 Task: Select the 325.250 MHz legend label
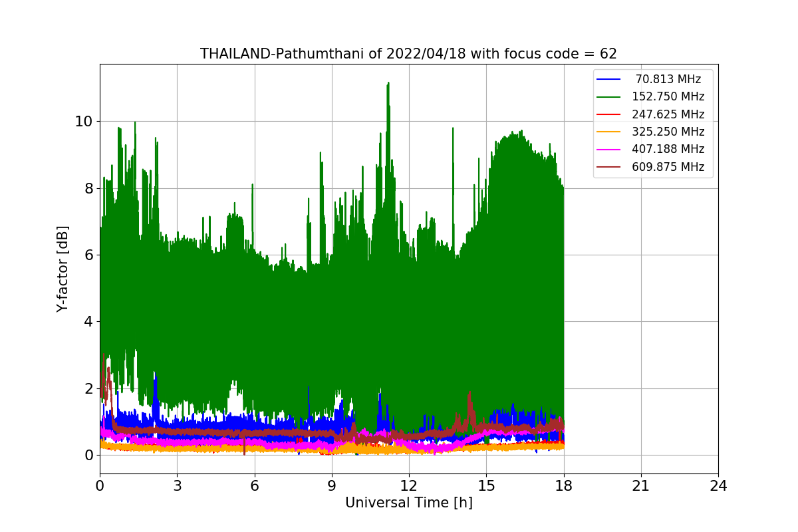[668, 132]
